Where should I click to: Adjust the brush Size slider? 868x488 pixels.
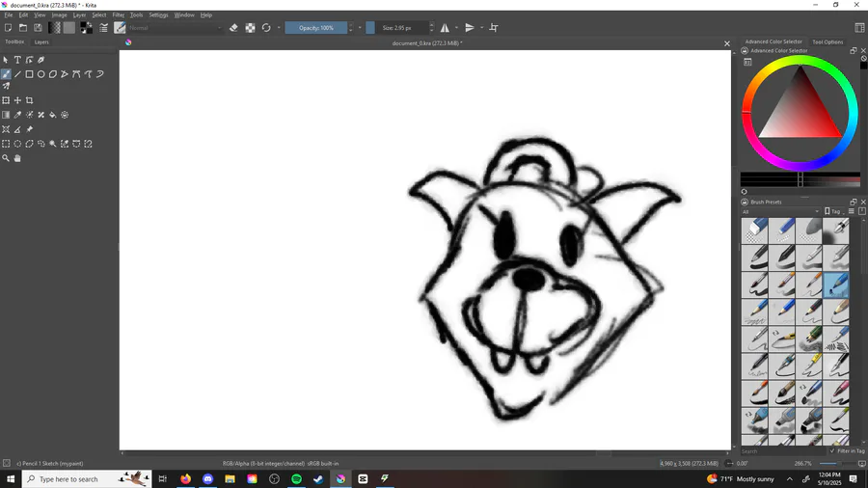(397, 28)
